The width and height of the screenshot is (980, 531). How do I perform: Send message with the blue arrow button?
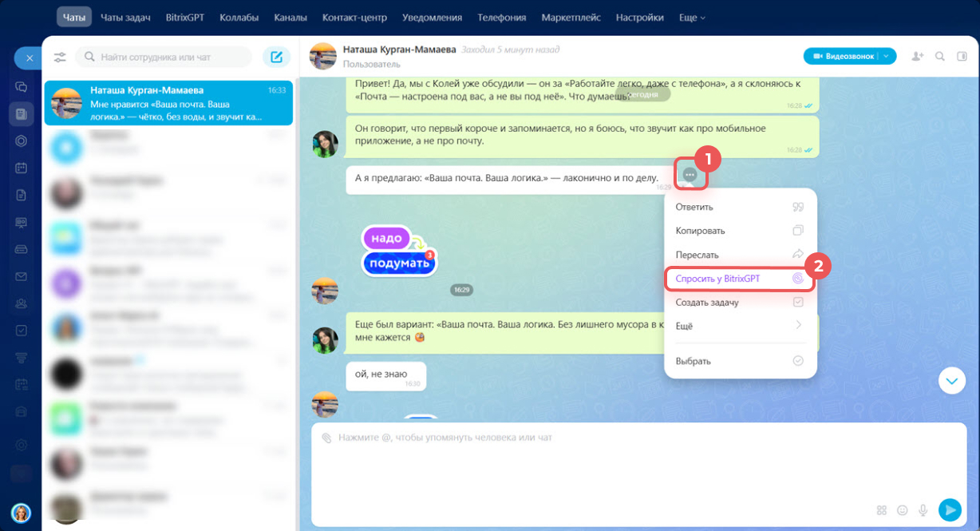click(x=949, y=509)
